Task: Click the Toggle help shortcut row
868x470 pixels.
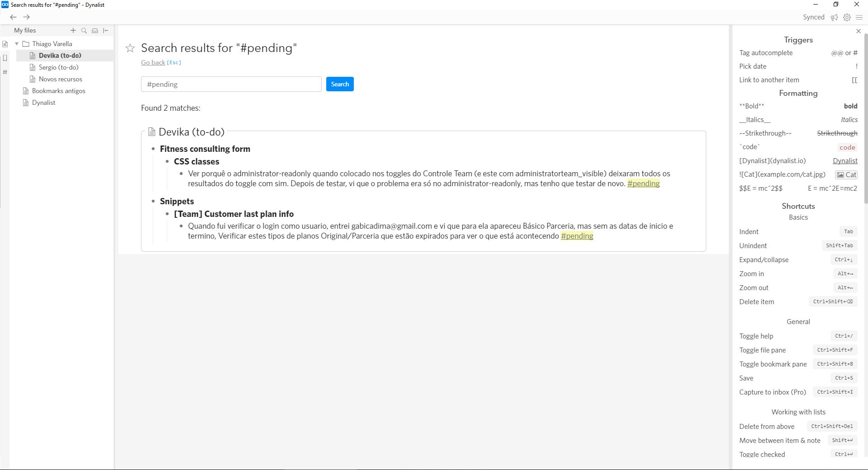Action: point(798,336)
